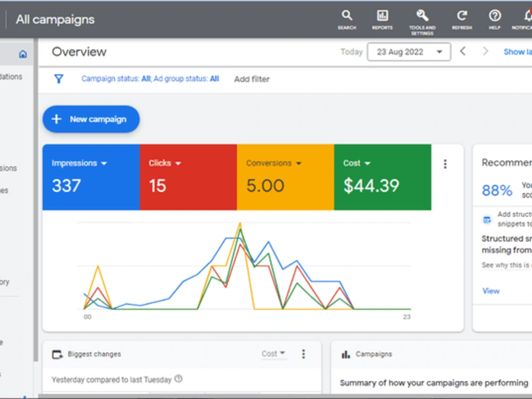Click the New campaign button
This screenshot has height=399, width=532.
(91, 119)
